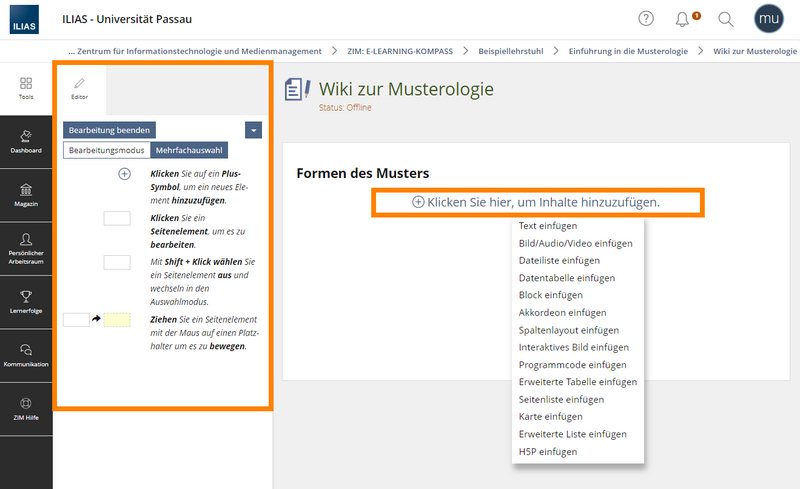Open dropdown arrow next to Bearbeitung beenden

tap(254, 130)
